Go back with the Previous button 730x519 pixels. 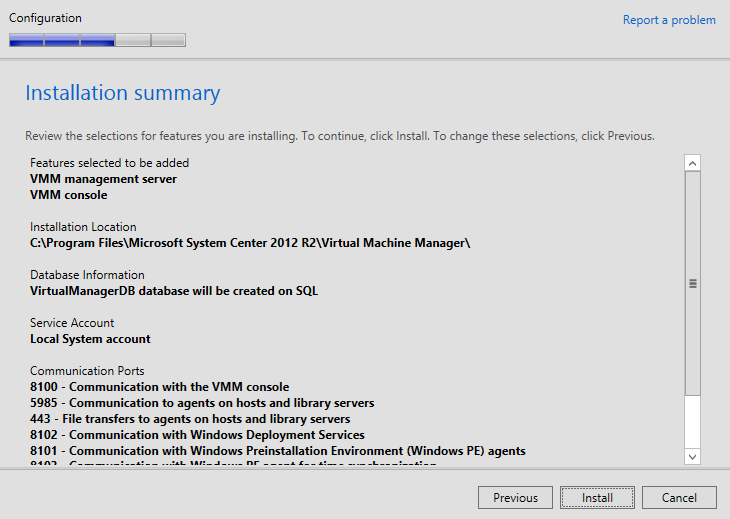pos(515,497)
